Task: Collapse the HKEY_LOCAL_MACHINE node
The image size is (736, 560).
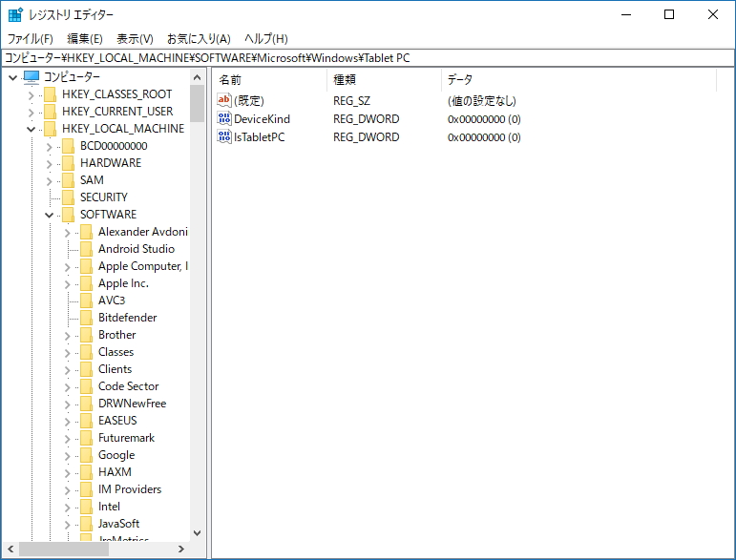Action: point(31,129)
